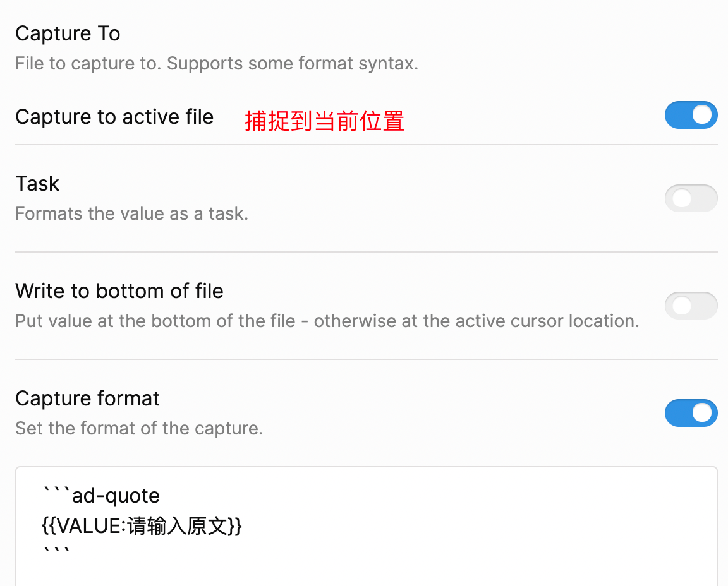Click 'Set the format of the capture' text
The width and height of the screenshot is (728, 586).
pos(138,428)
